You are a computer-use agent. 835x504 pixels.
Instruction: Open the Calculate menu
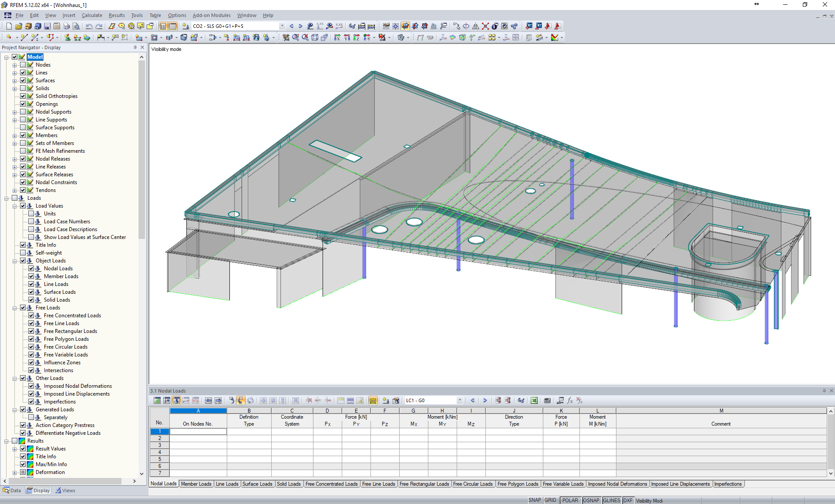92,15
